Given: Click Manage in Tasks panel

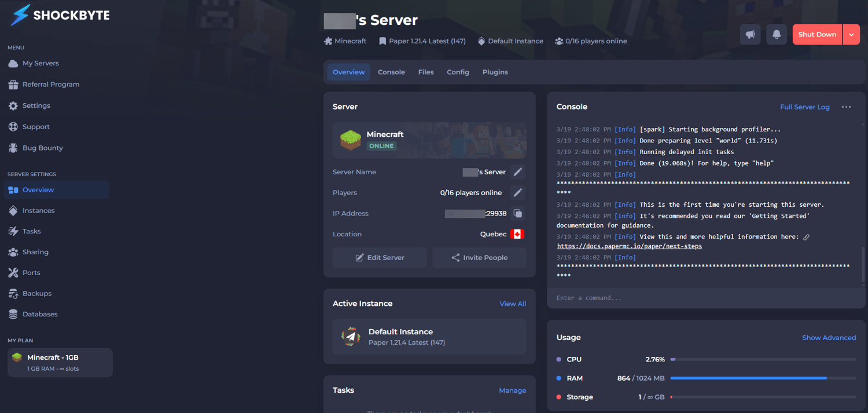Looking at the screenshot, I should (513, 390).
